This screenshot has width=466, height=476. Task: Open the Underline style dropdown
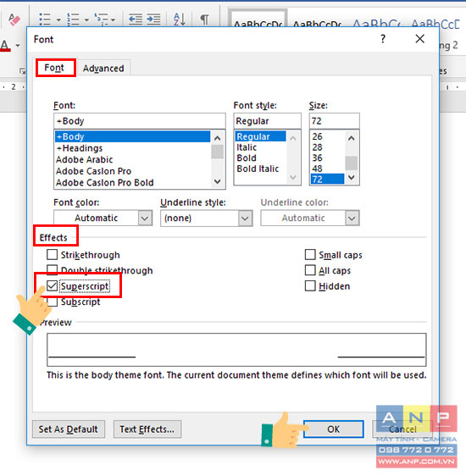click(207, 218)
